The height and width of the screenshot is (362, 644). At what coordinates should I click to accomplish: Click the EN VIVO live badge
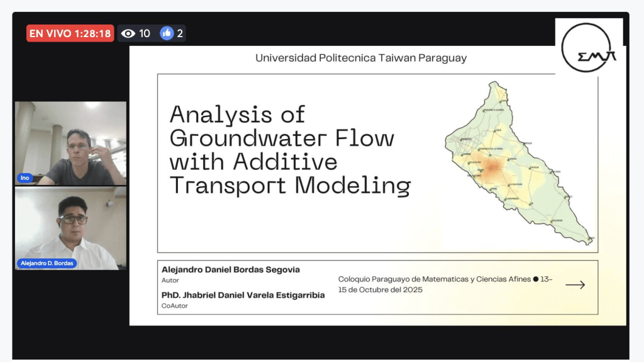pos(70,33)
